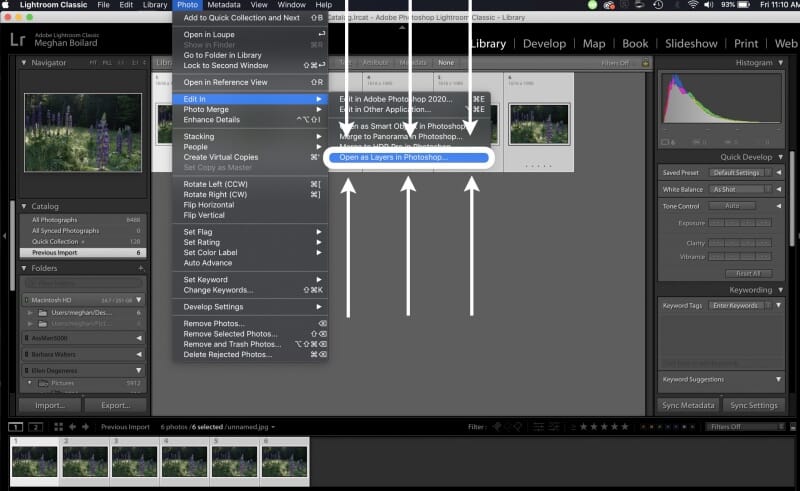
Task: Switch to the Map module
Action: click(x=594, y=43)
